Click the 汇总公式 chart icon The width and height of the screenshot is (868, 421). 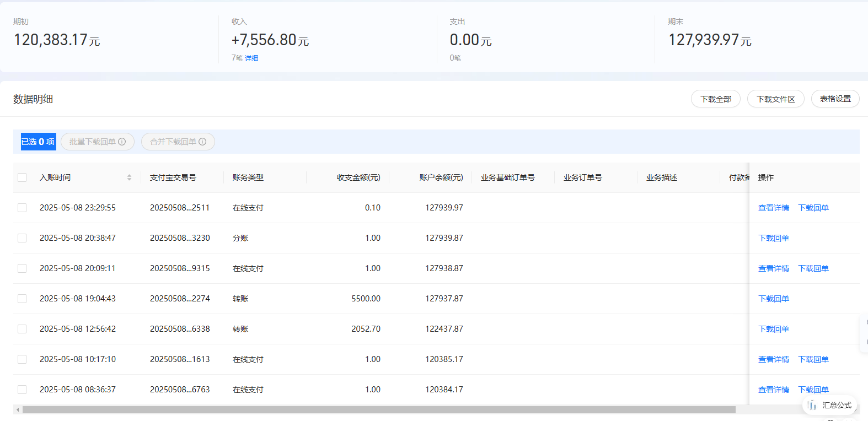(x=812, y=405)
